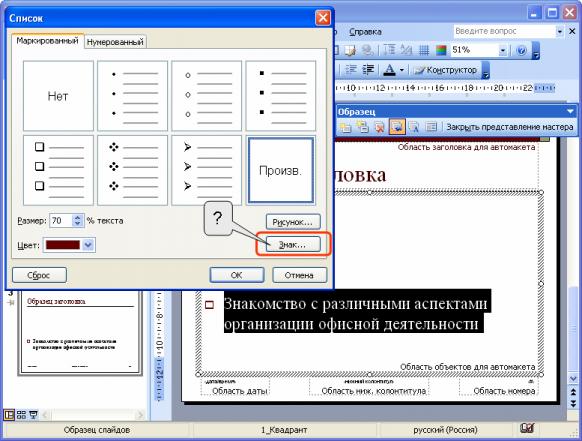Screen dimensions: 582x441
Task: Open the 51% zoom dropdown
Action: (503, 50)
